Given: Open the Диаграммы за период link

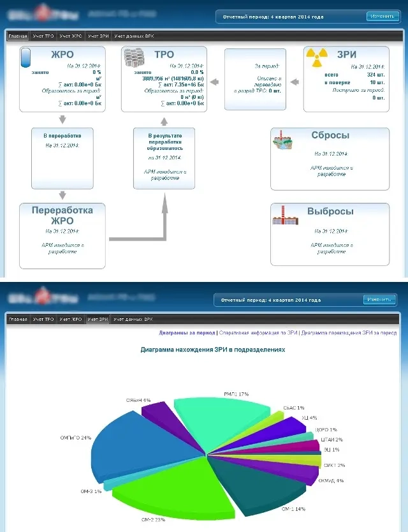Looking at the screenshot, I should 186,332.
